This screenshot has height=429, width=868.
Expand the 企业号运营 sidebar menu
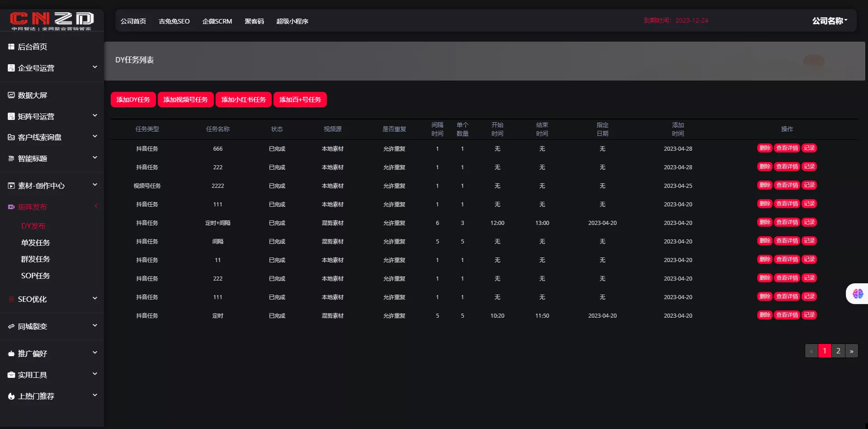coord(95,67)
